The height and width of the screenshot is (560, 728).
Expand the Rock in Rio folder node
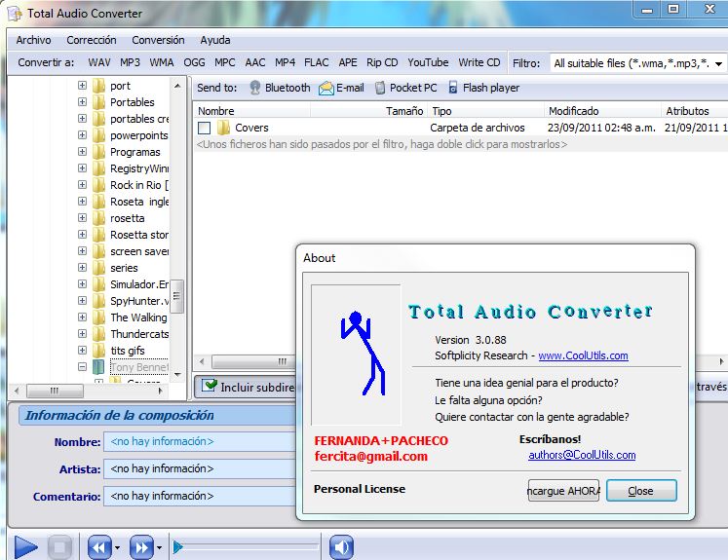(x=82, y=185)
